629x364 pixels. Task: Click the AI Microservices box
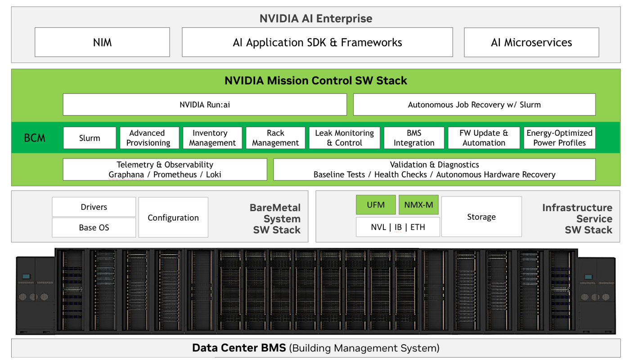[531, 42]
